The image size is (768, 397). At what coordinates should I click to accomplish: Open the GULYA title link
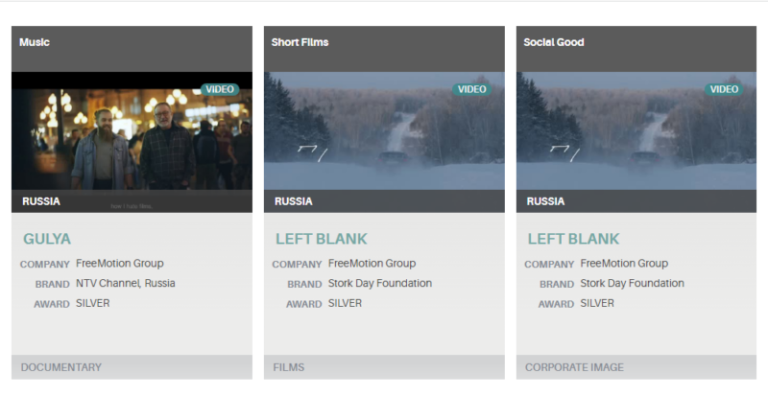pyautogui.click(x=47, y=239)
